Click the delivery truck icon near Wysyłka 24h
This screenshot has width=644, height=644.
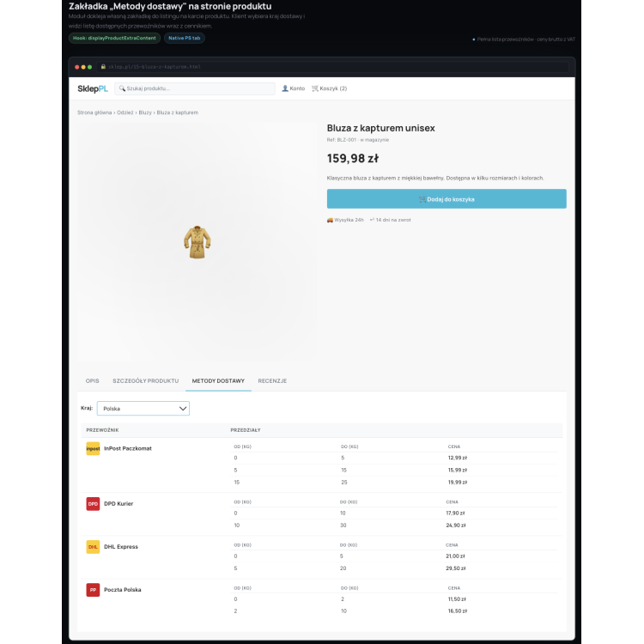[x=330, y=220]
